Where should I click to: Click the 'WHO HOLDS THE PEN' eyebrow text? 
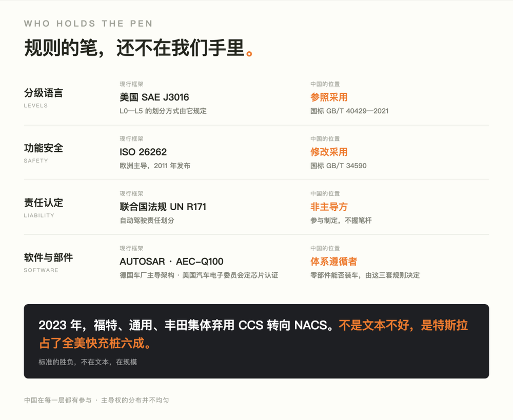coord(88,24)
